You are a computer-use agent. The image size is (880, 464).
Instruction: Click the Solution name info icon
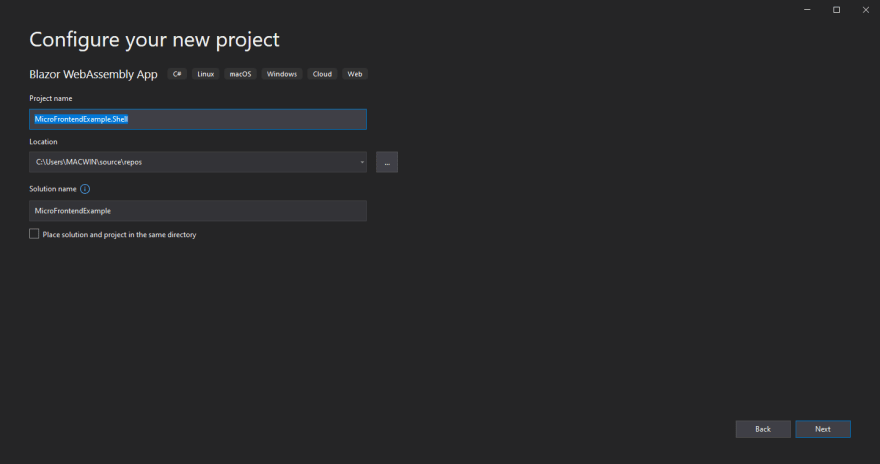(85, 189)
